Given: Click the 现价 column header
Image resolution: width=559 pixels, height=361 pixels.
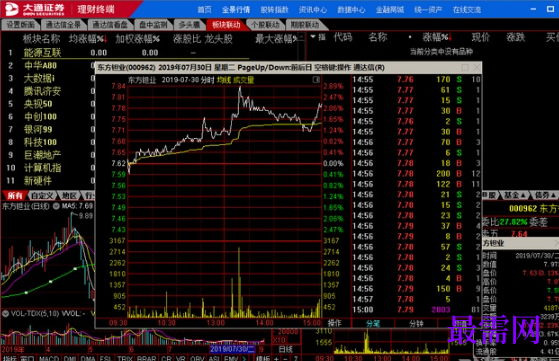Looking at the screenshot, I should click(480, 37).
